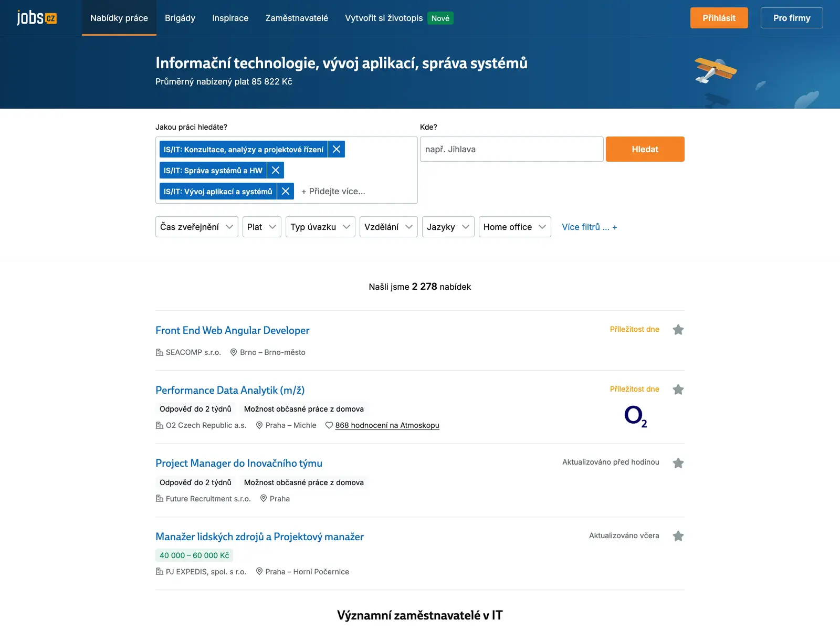Open the Plat filter dropdown
Viewport: 840px width, 630px height.
click(262, 227)
